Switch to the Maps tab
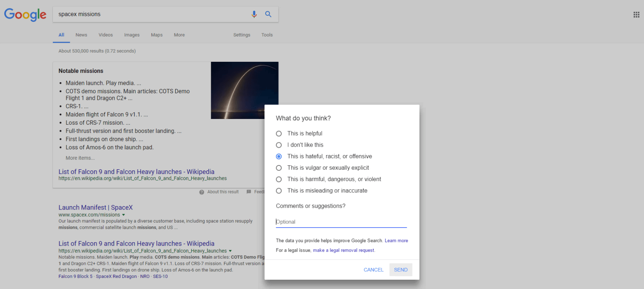The height and width of the screenshot is (289, 644). (x=157, y=35)
